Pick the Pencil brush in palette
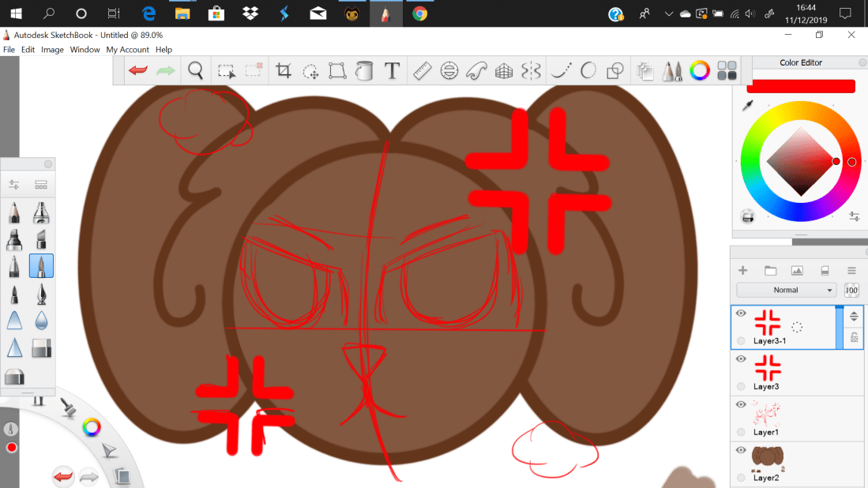Screen dimensions: 868x488 [14, 213]
